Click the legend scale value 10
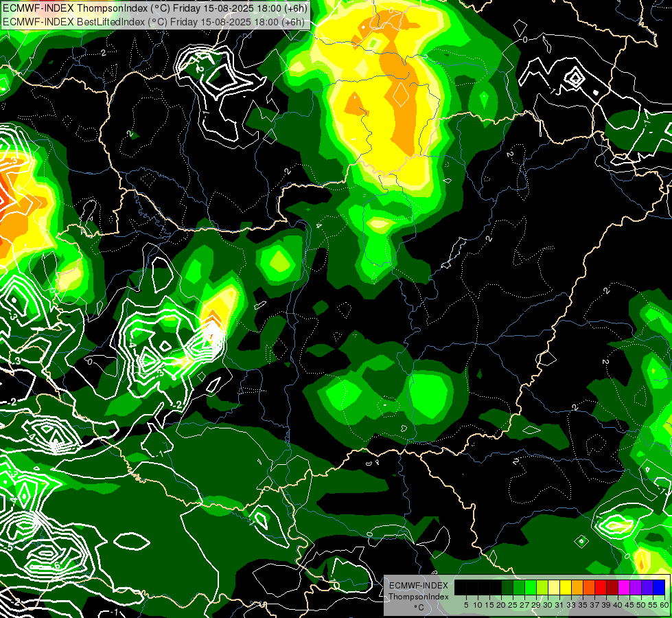 pyautogui.click(x=478, y=605)
